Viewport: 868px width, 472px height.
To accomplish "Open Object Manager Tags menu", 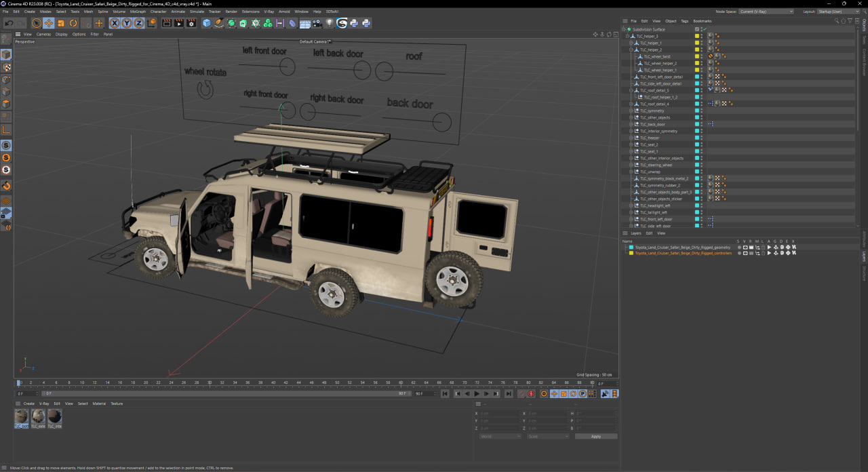I will [x=684, y=21].
